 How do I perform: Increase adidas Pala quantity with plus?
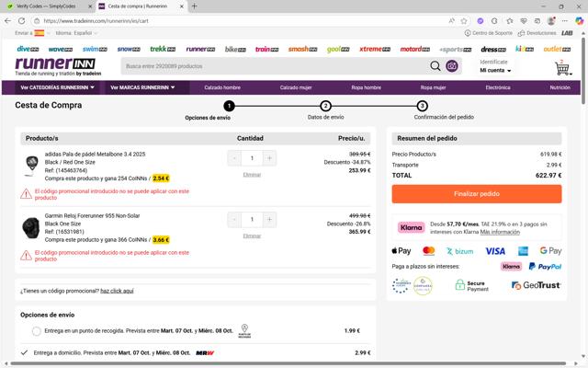269,158
